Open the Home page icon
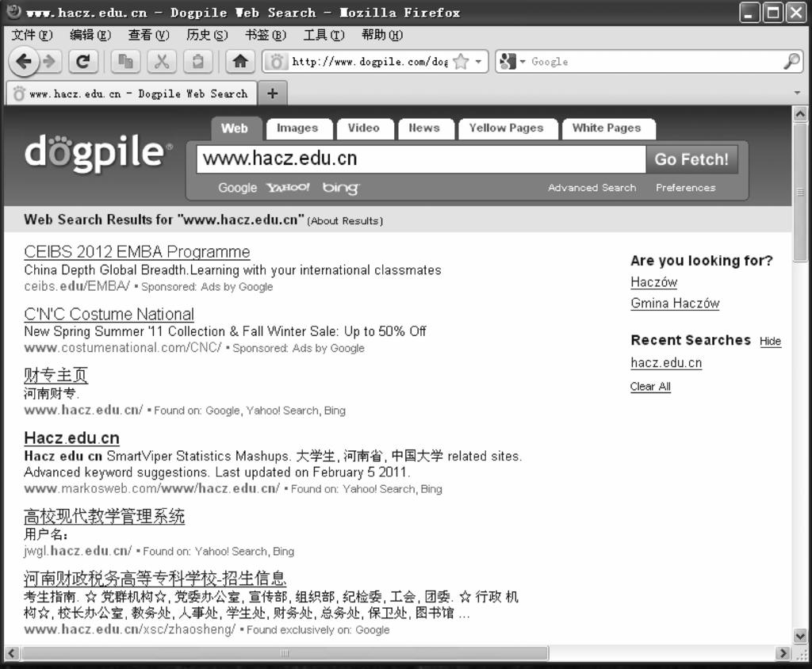The image size is (812, 669). coord(239,62)
